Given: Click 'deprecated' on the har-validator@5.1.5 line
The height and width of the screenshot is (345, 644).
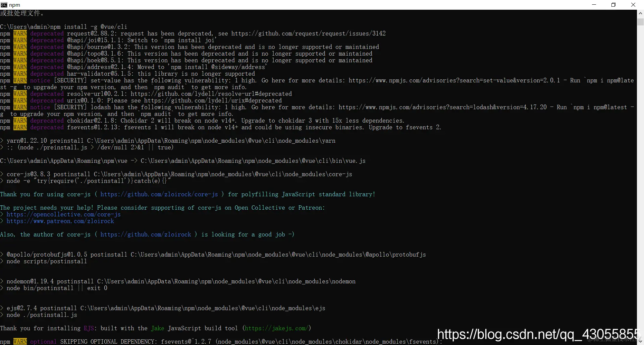Looking at the screenshot, I should tap(47, 74).
